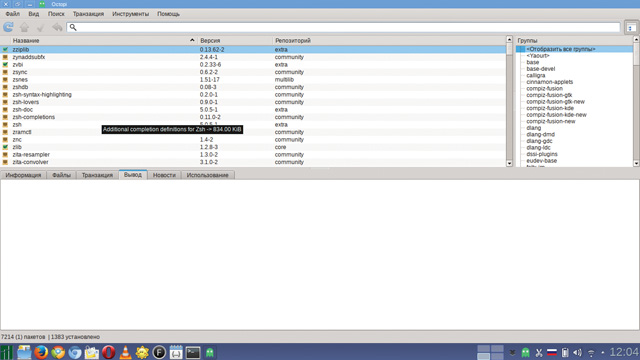
Task: Click the installed status icon of zvbi
Action: tap(5, 64)
